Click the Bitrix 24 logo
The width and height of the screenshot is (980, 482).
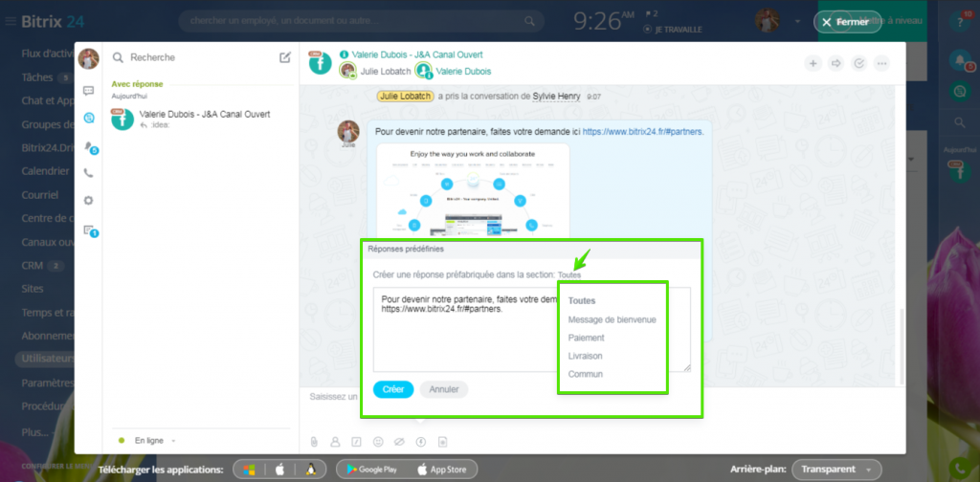click(x=53, y=22)
